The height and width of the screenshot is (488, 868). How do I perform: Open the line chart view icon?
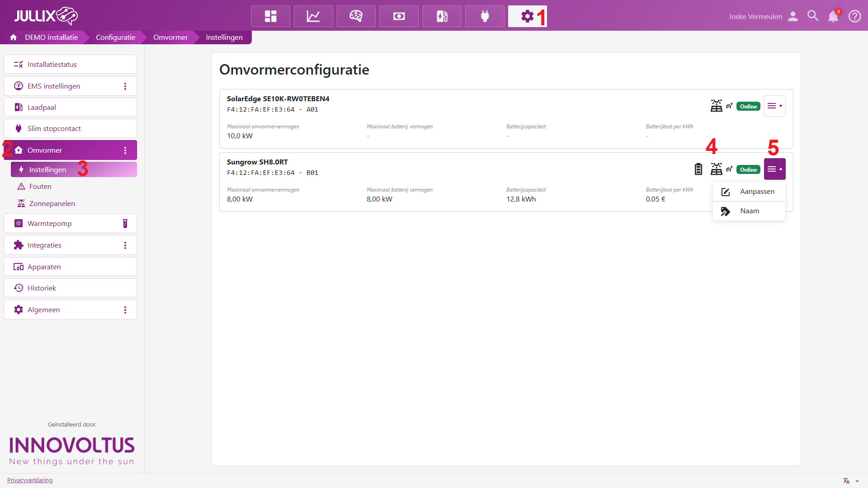[x=313, y=16]
